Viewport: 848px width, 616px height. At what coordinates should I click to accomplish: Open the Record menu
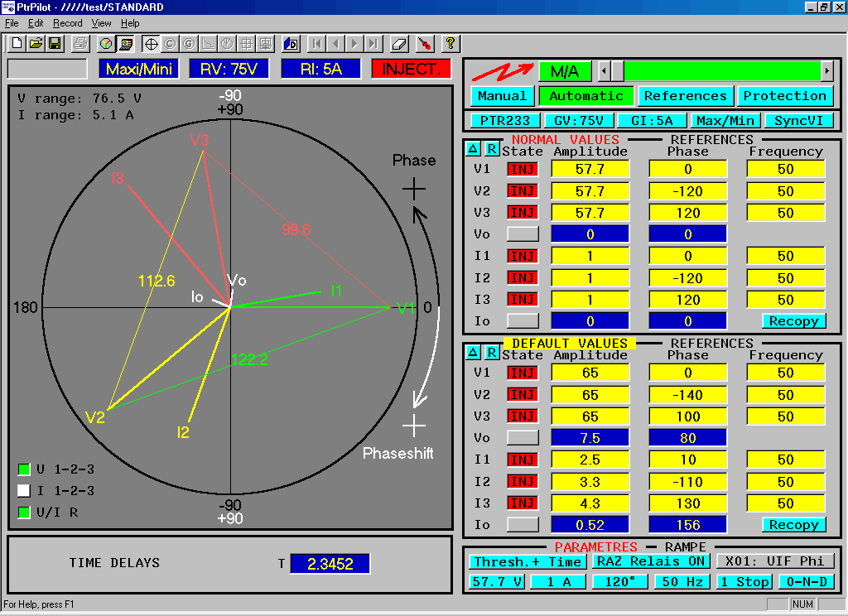pos(68,23)
